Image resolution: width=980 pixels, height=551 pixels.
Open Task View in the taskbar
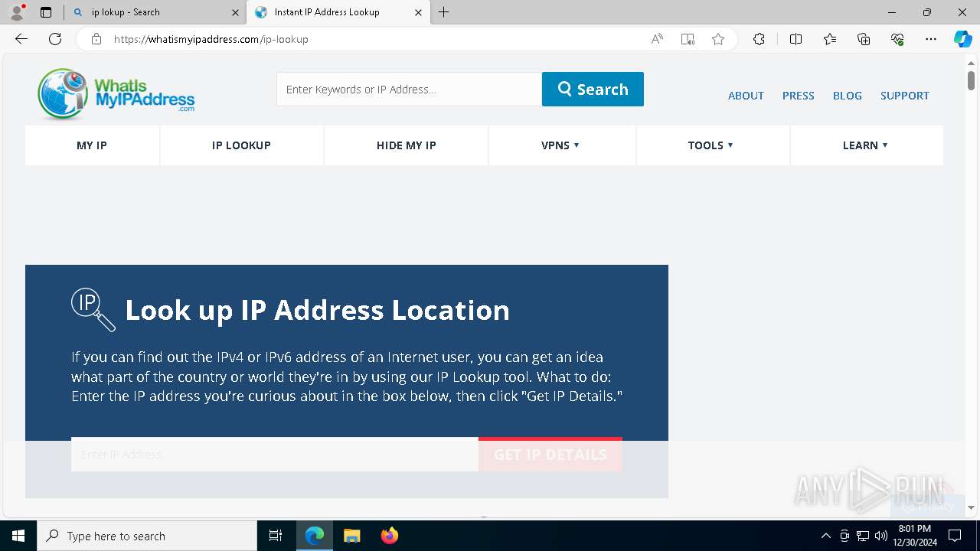pyautogui.click(x=276, y=536)
